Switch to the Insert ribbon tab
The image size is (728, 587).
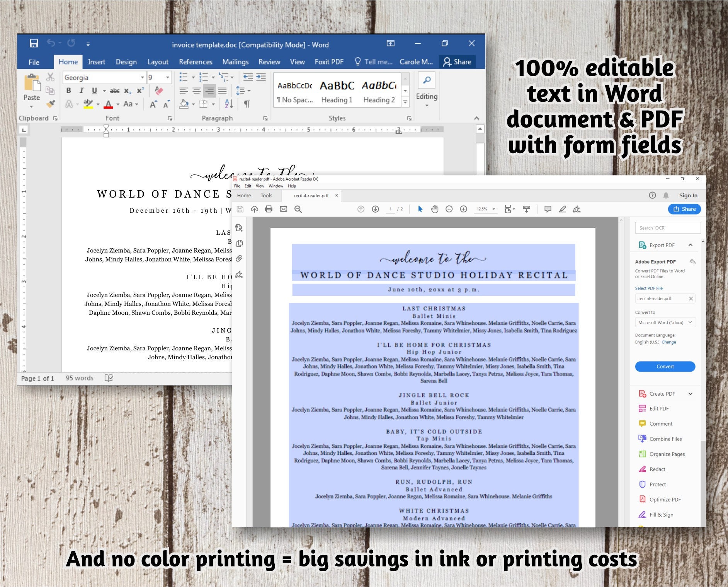(97, 62)
